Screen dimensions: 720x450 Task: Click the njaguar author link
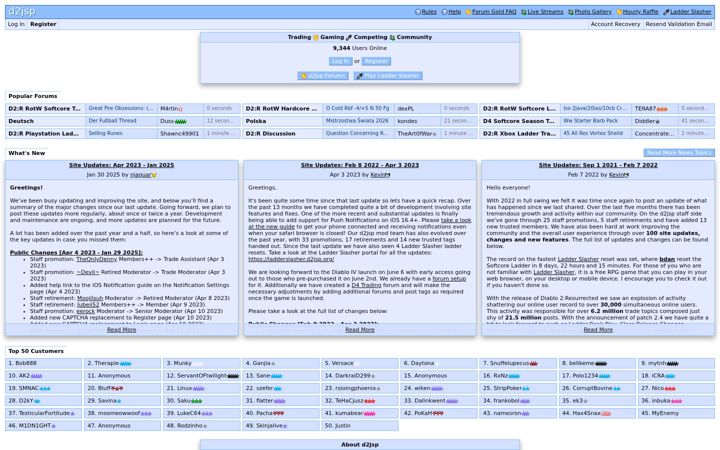(x=141, y=175)
